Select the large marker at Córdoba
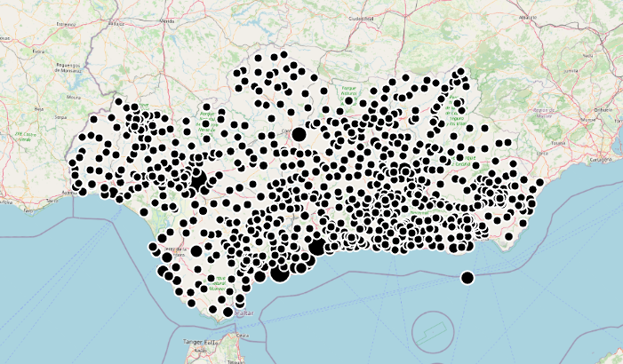This screenshot has height=364, width=623. click(299, 135)
